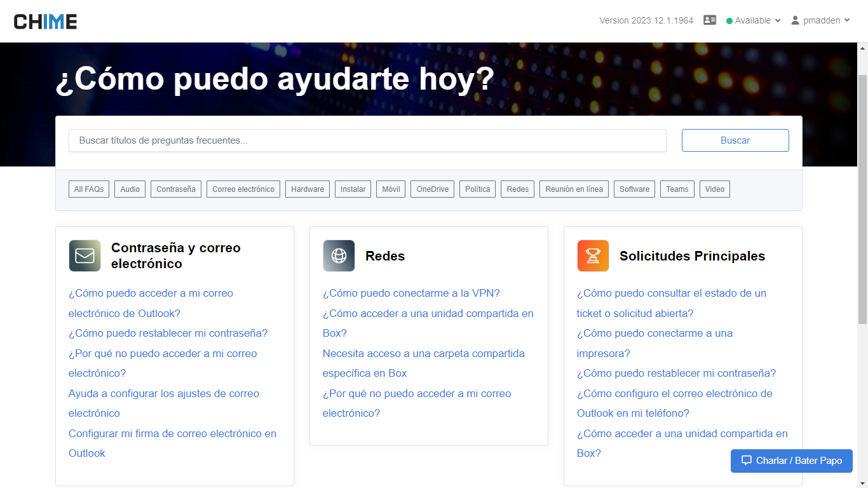
Task: Click the user profile icon beside pmadden
Action: (795, 20)
